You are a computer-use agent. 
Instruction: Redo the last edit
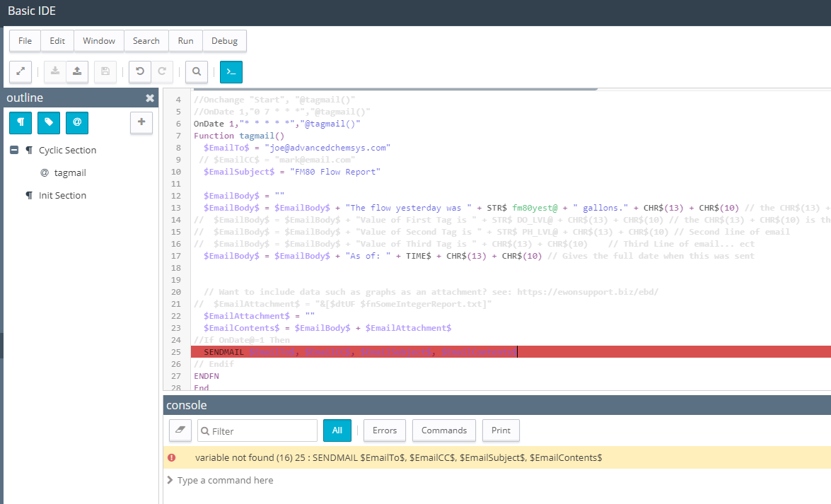162,71
